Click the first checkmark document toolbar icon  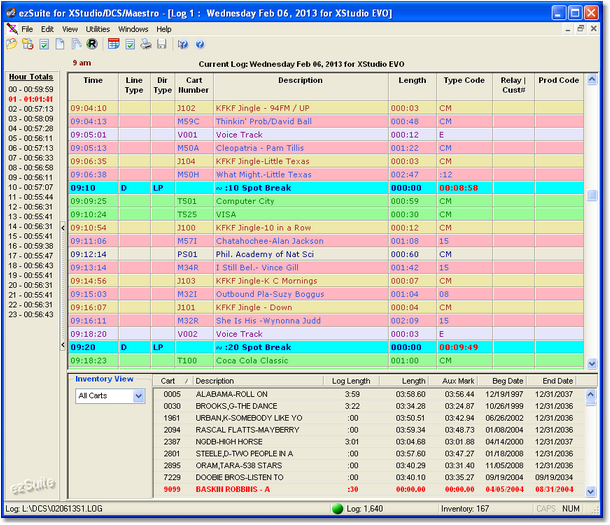44,44
